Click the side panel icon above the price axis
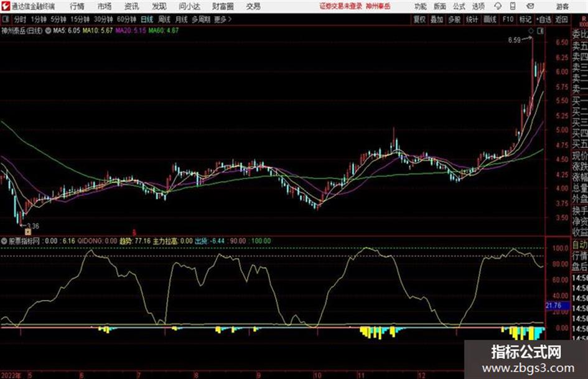 pos(540,31)
